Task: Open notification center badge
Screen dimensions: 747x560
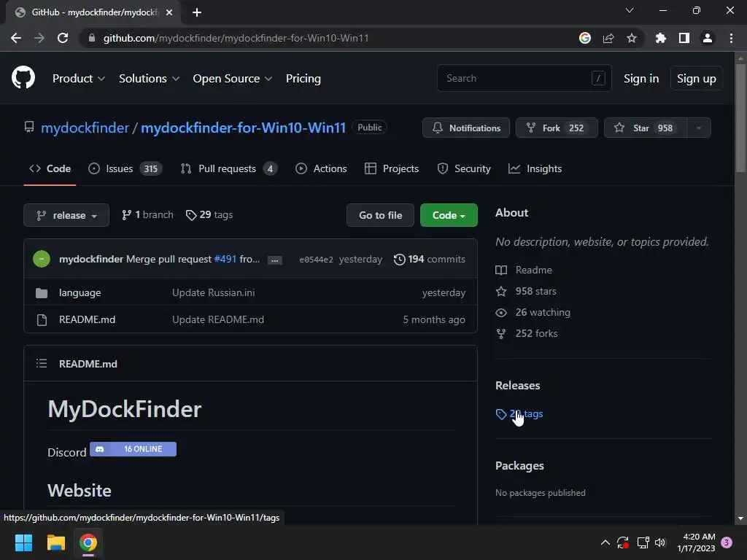Action: tap(727, 542)
